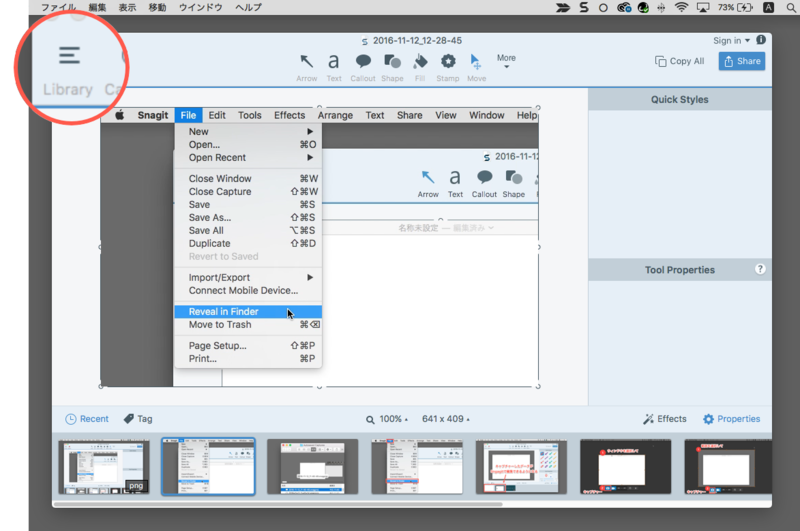Screen dimensions: 800x531
Task: Click Reveal in Finder in captured image
Action: pyautogui.click(x=248, y=312)
